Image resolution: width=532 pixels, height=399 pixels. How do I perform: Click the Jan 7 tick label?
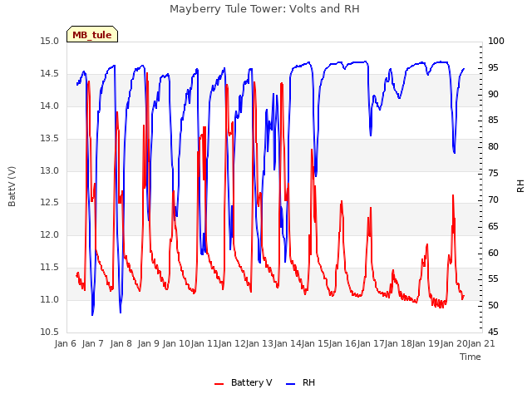pyautogui.click(x=93, y=343)
